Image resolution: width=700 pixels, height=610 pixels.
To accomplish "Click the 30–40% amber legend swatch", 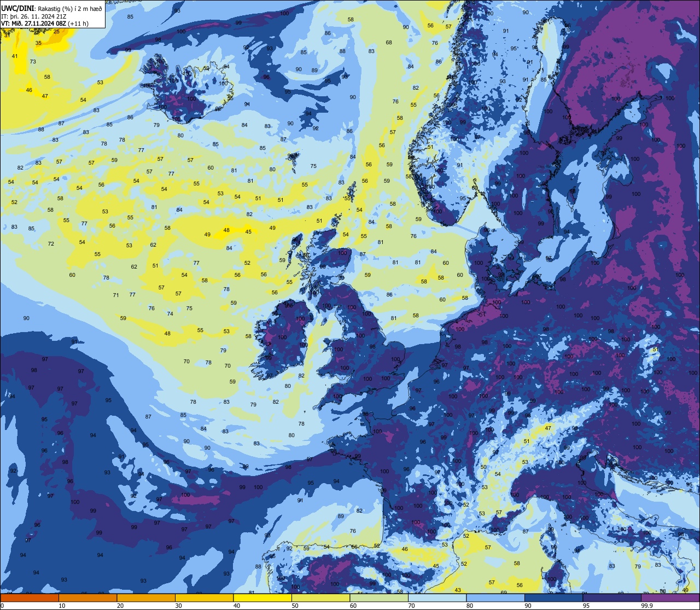I will click(204, 598).
